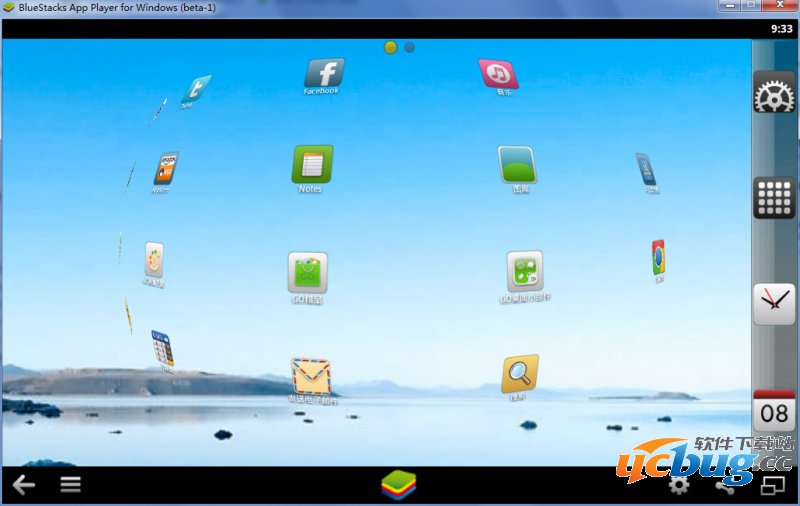This screenshot has height=506, width=800.
Task: Open the GO desktop widgets app
Action: [525, 271]
